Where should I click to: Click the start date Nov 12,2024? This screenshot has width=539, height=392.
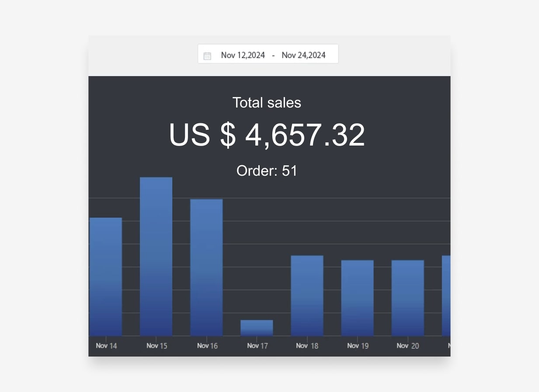pyautogui.click(x=243, y=55)
